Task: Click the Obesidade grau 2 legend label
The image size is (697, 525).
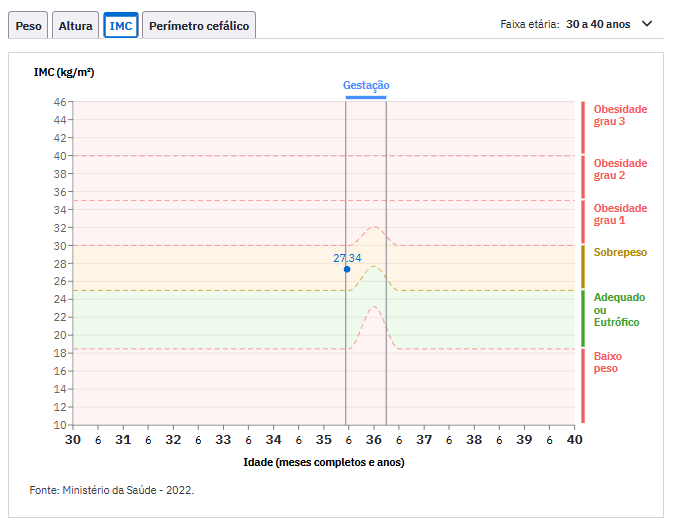Action: 620,169
